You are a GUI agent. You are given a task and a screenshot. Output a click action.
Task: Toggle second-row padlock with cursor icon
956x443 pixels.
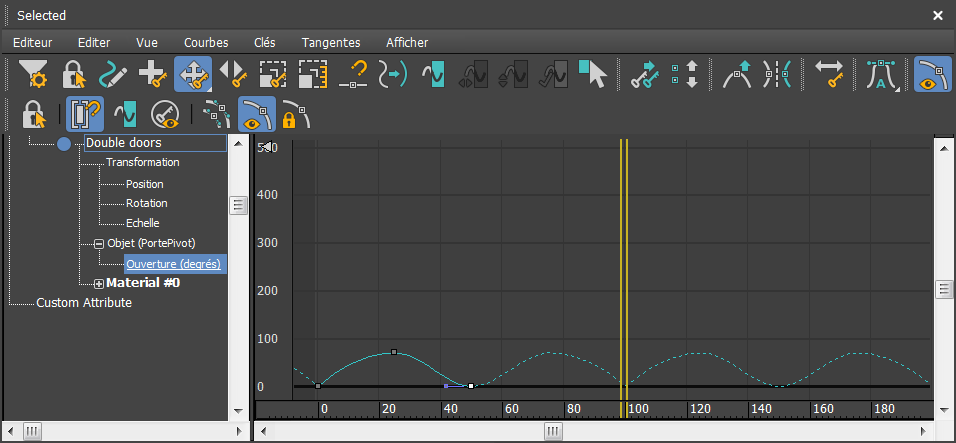34,115
